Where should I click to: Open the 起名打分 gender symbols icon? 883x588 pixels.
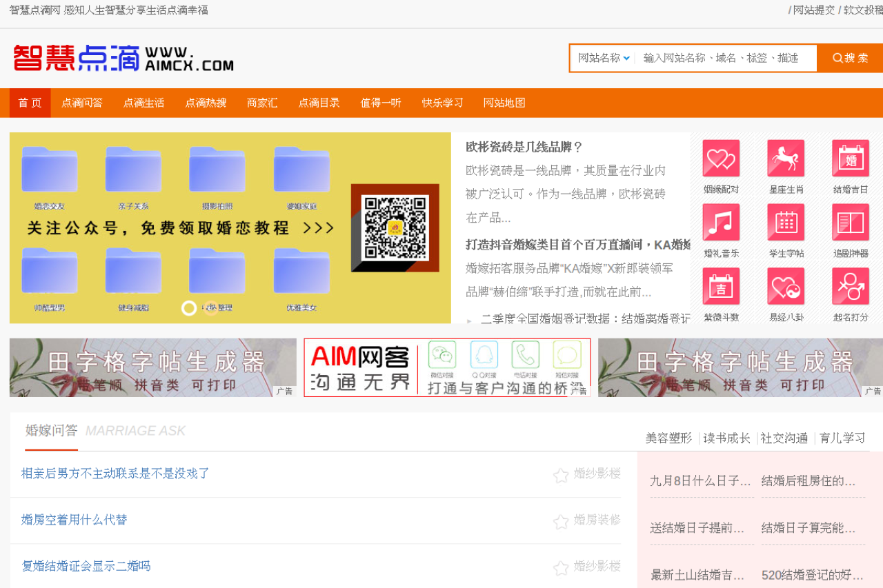(851, 286)
